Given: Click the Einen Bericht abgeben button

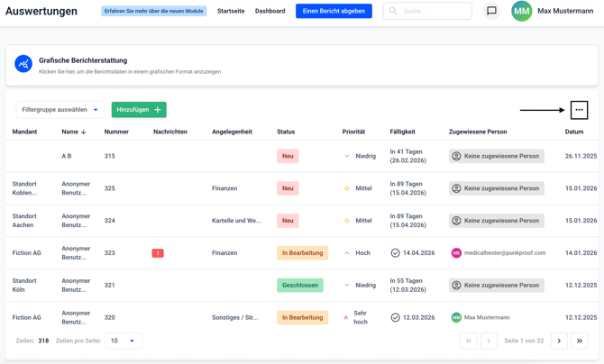Looking at the screenshot, I should click(x=334, y=12).
